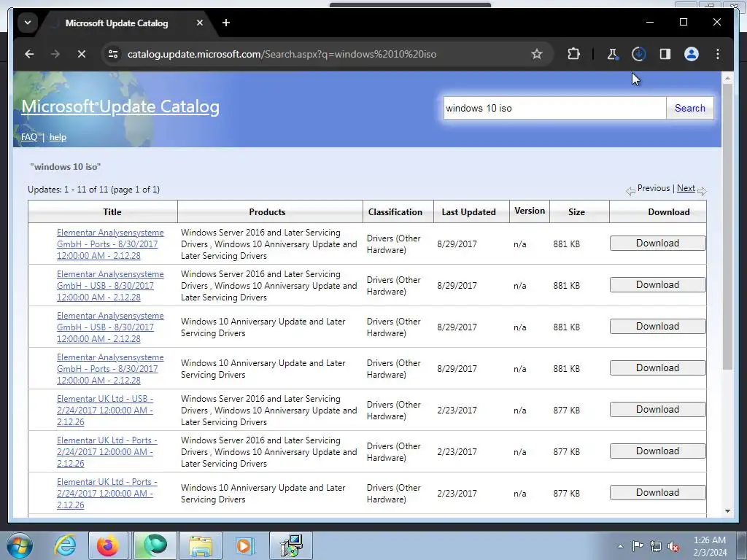Open the help link
The image size is (747, 560).
click(58, 137)
